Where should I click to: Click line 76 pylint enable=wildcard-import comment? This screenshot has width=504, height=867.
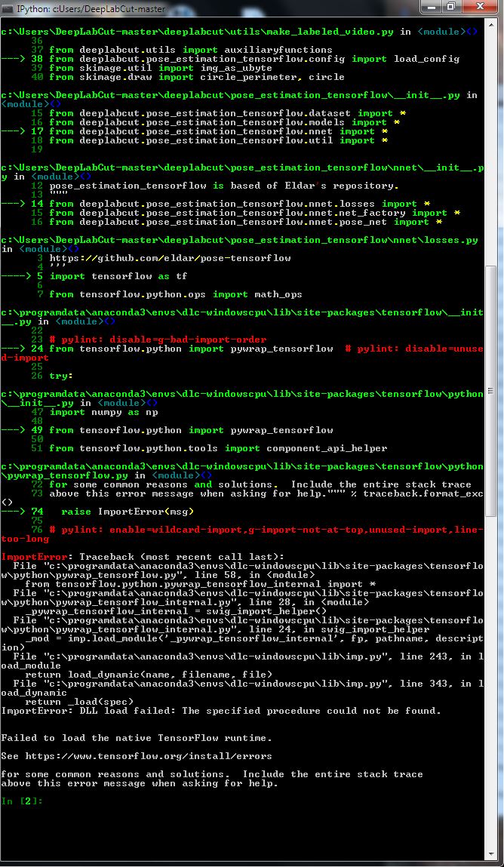[257, 530]
